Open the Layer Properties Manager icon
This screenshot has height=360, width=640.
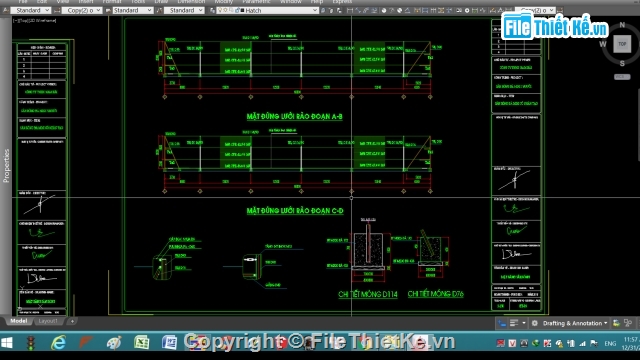click(212, 10)
